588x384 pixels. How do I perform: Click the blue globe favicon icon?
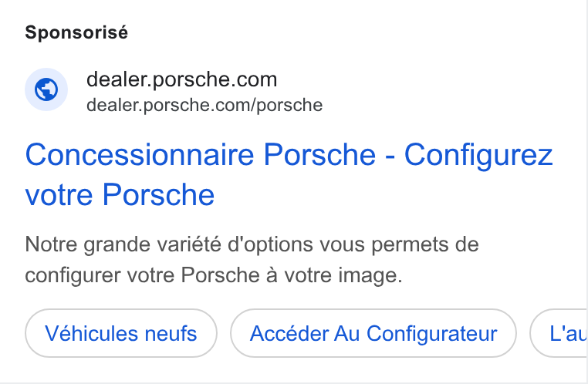click(46, 89)
